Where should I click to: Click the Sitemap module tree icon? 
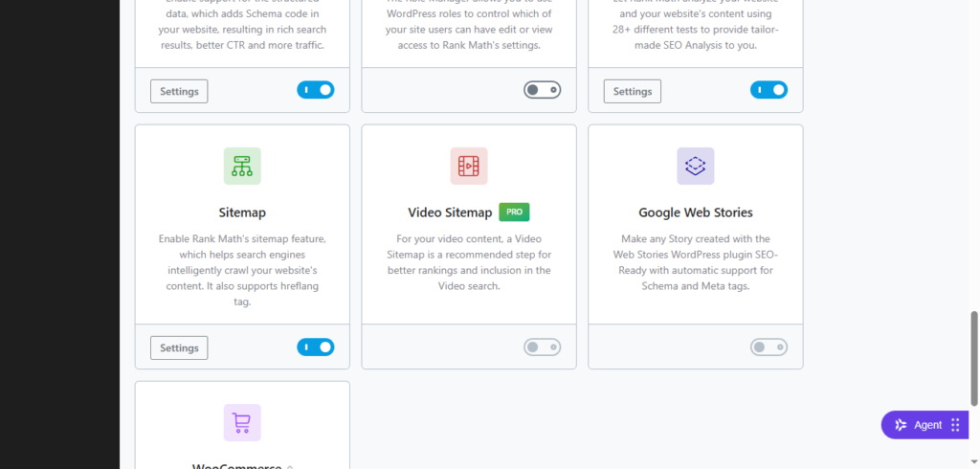tap(242, 166)
